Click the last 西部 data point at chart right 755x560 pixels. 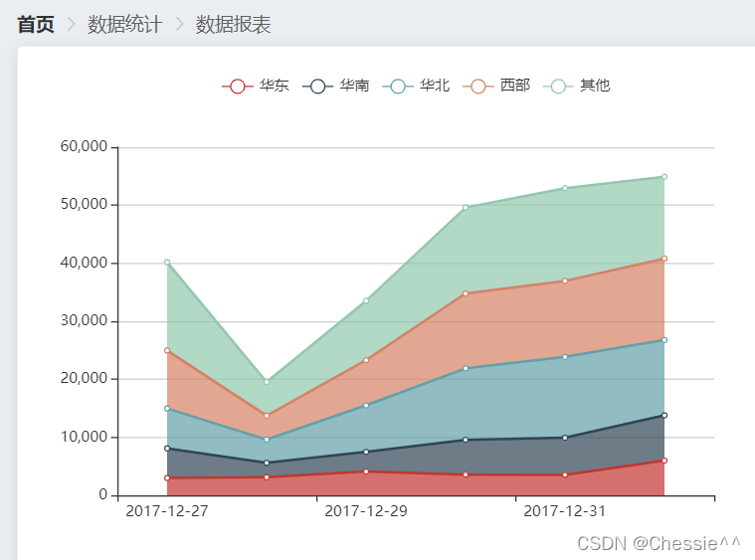tap(664, 259)
